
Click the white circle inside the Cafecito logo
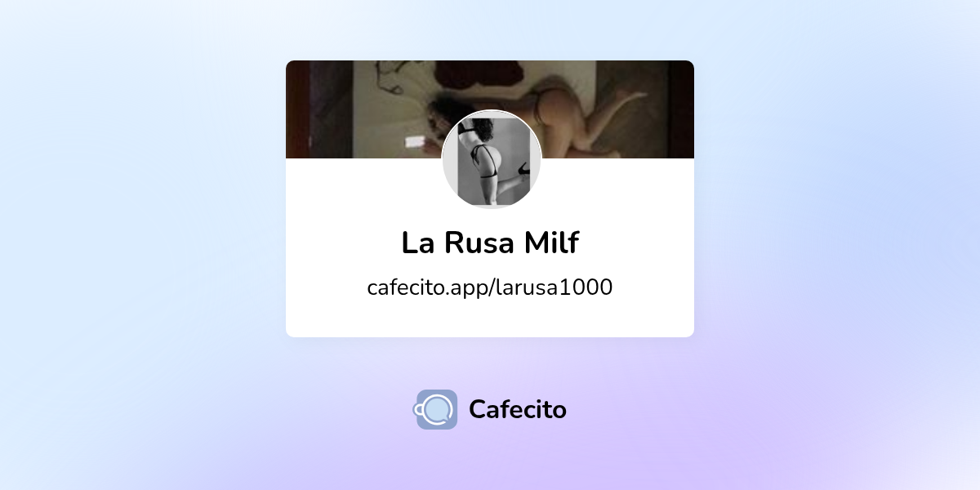[438, 406]
